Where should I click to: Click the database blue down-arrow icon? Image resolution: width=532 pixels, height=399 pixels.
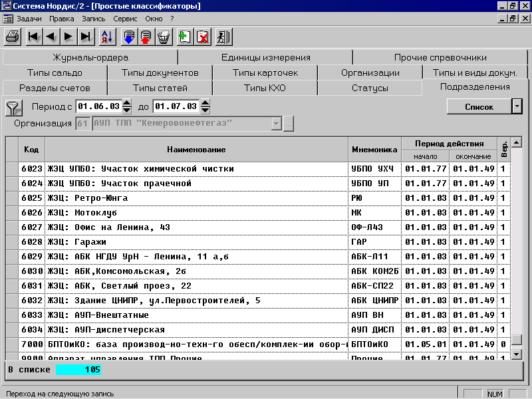pyautogui.click(x=129, y=37)
